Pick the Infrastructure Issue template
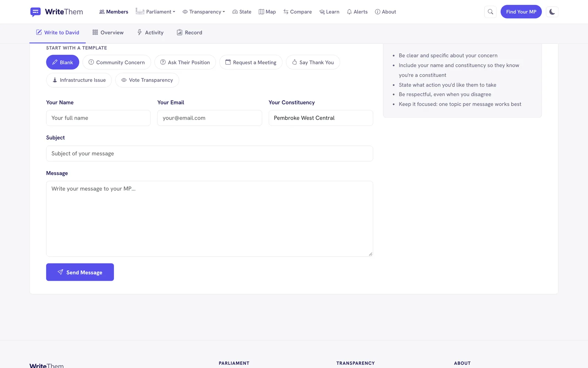588x368 pixels. [79, 80]
